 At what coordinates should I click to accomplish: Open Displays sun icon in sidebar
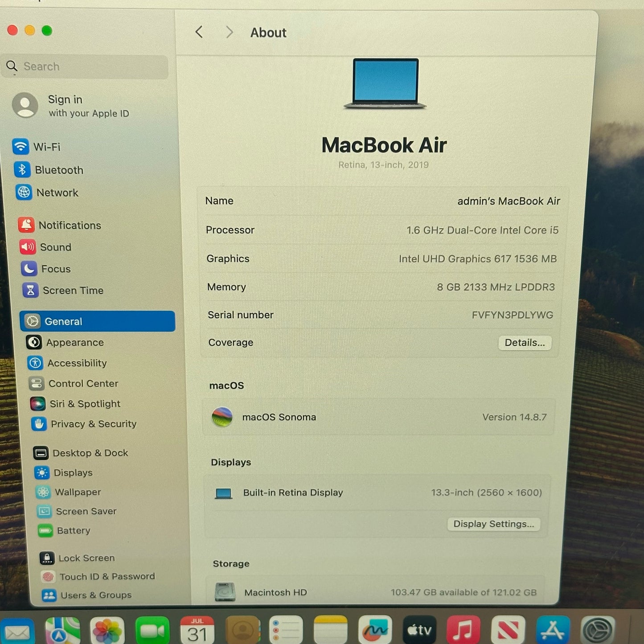42,472
